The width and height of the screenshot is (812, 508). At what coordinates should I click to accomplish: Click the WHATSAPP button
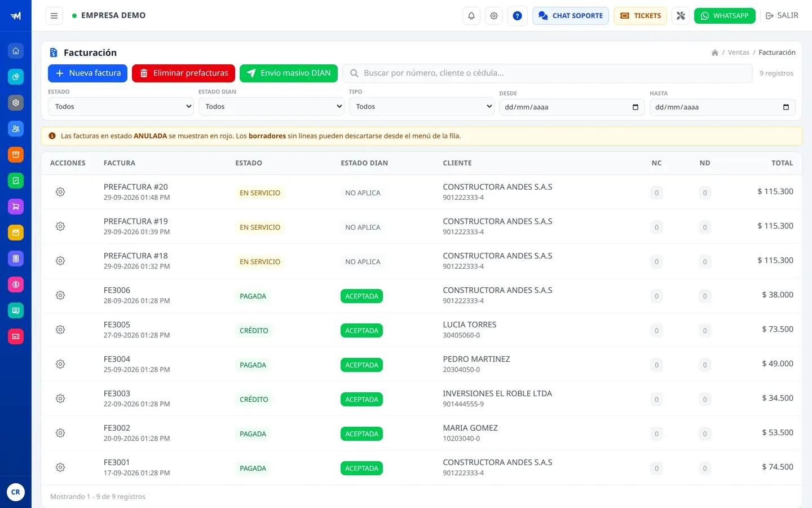click(x=725, y=16)
